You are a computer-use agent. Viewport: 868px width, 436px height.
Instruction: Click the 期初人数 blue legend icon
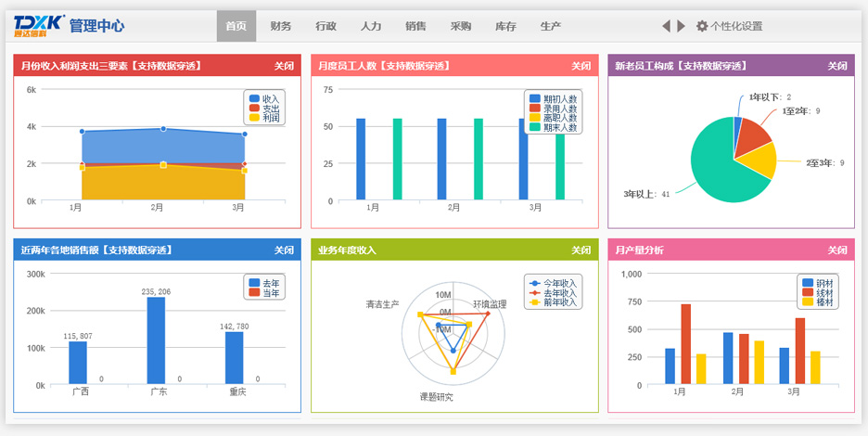point(534,98)
